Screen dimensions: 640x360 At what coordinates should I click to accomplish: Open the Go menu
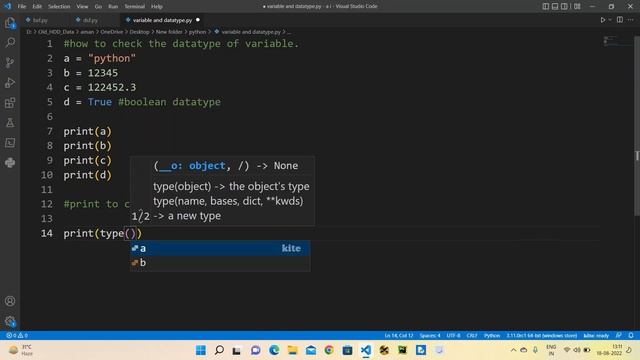98,7
